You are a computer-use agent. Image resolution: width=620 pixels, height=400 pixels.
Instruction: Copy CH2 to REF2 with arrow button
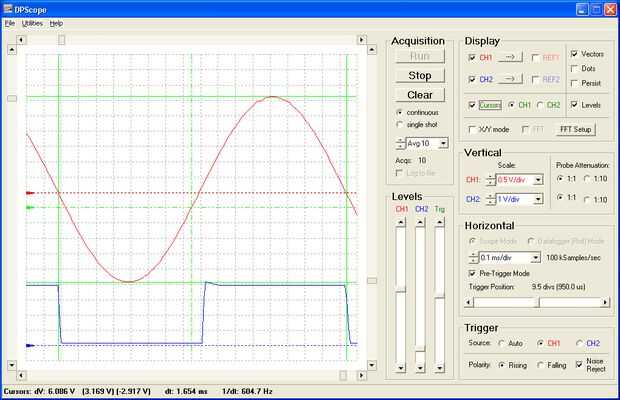[510, 79]
